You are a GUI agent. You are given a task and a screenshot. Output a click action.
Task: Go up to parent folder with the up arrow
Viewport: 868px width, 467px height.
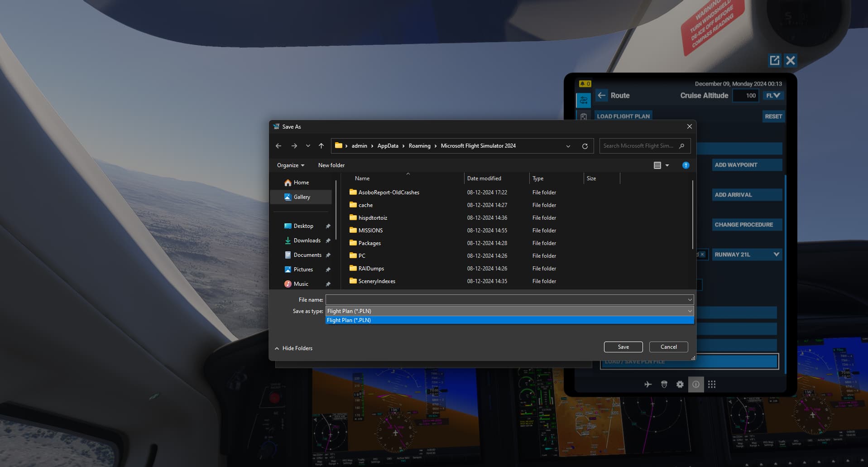click(321, 145)
